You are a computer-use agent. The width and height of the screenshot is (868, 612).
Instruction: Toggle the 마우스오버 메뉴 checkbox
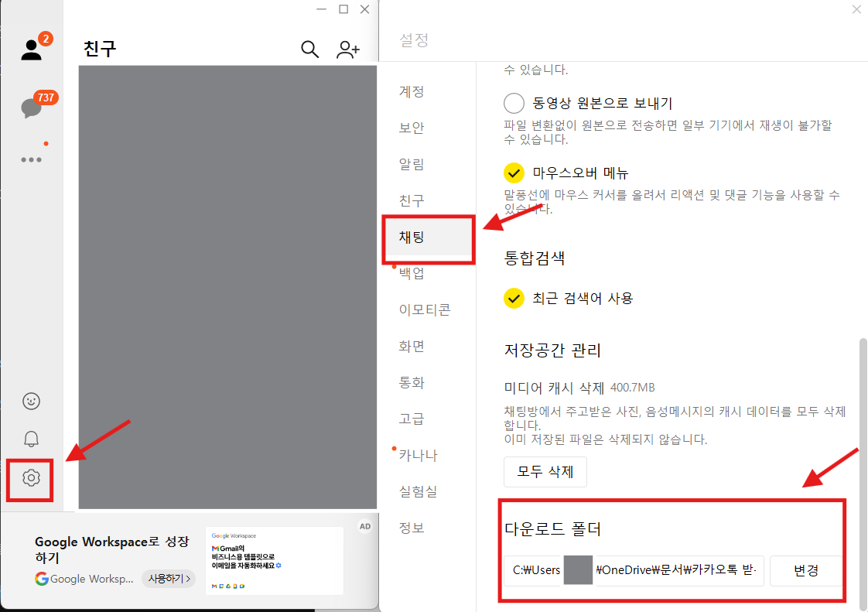click(514, 173)
